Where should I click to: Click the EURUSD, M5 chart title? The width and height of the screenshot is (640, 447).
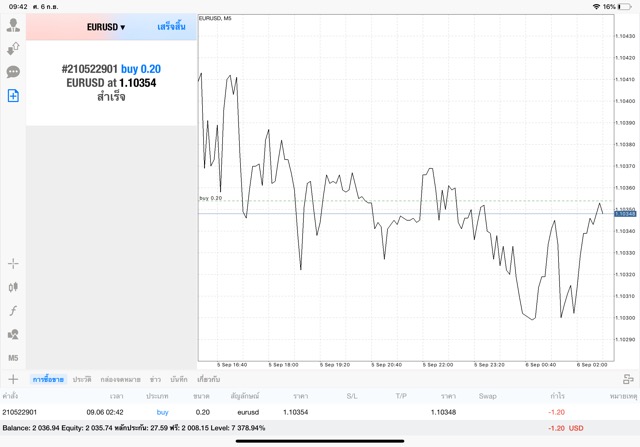(215, 18)
